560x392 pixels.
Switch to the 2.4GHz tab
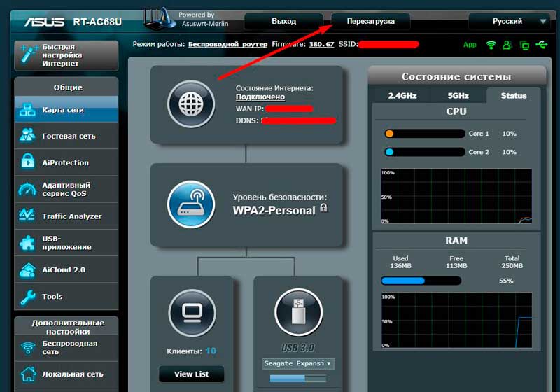coord(402,96)
